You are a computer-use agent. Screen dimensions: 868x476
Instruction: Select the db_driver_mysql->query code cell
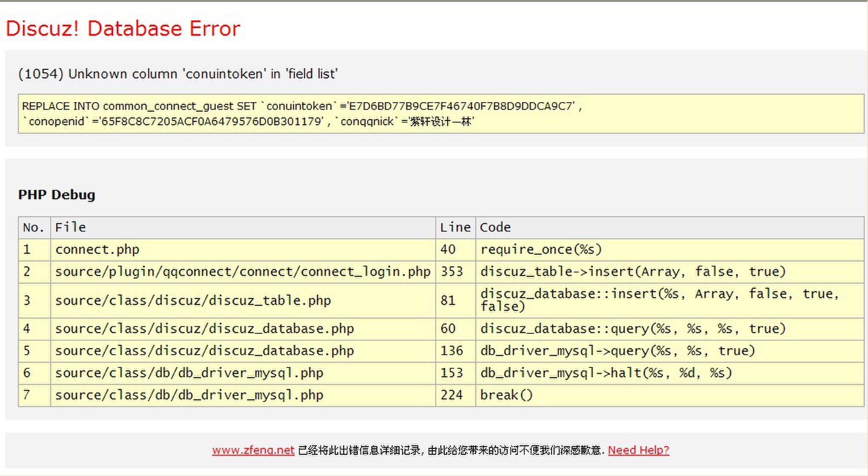pos(670,351)
